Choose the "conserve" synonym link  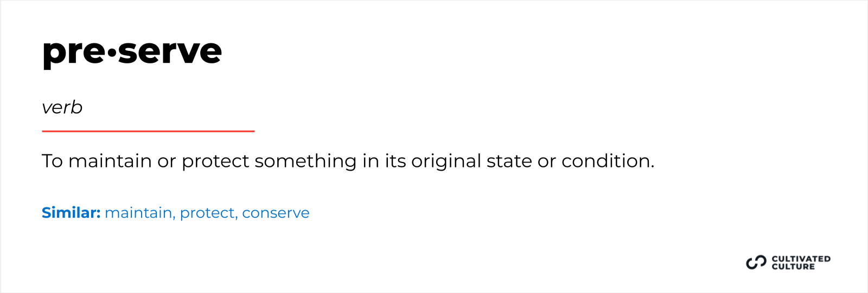pos(276,213)
